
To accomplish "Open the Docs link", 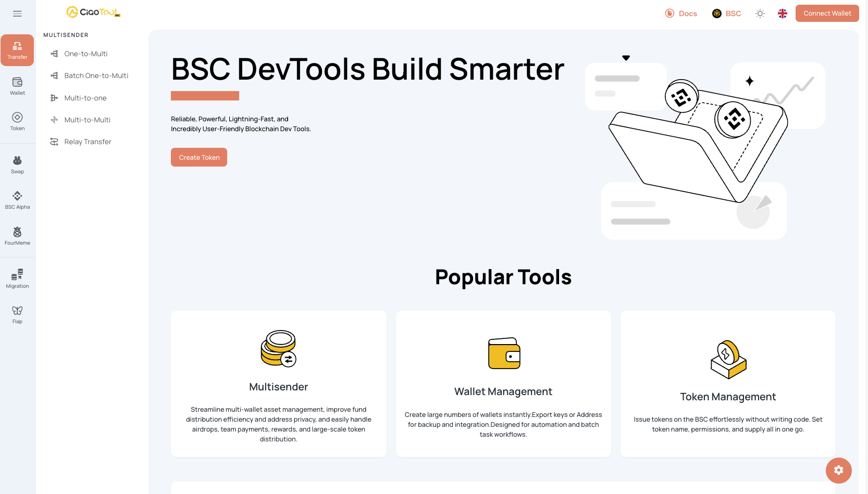I will (x=681, y=14).
